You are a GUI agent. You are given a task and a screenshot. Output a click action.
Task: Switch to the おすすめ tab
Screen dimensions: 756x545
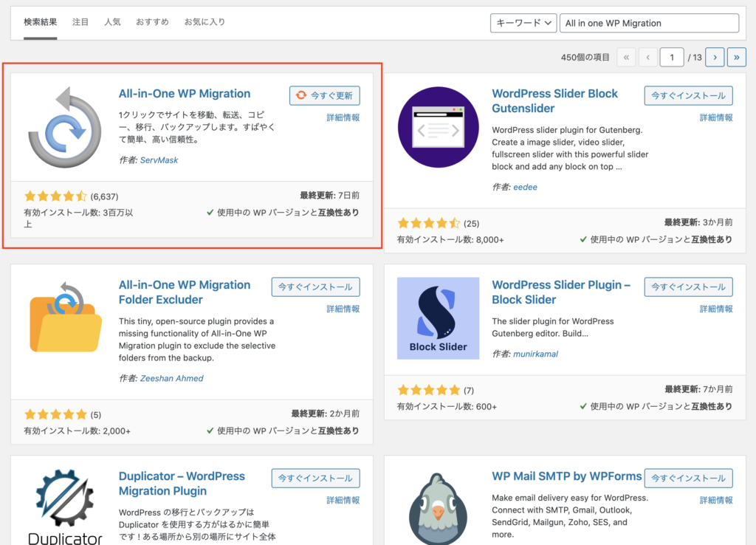(152, 22)
